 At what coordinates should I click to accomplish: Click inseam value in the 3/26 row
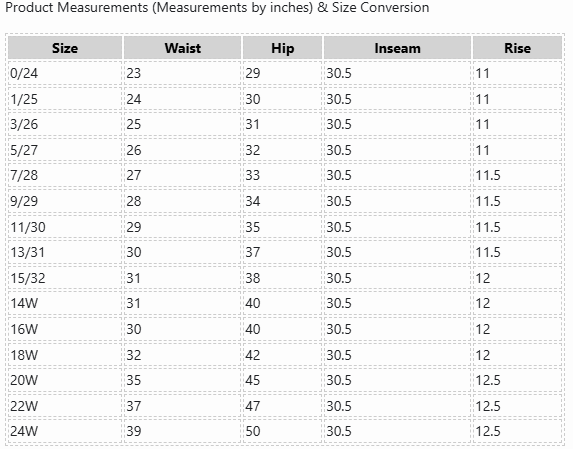point(397,124)
